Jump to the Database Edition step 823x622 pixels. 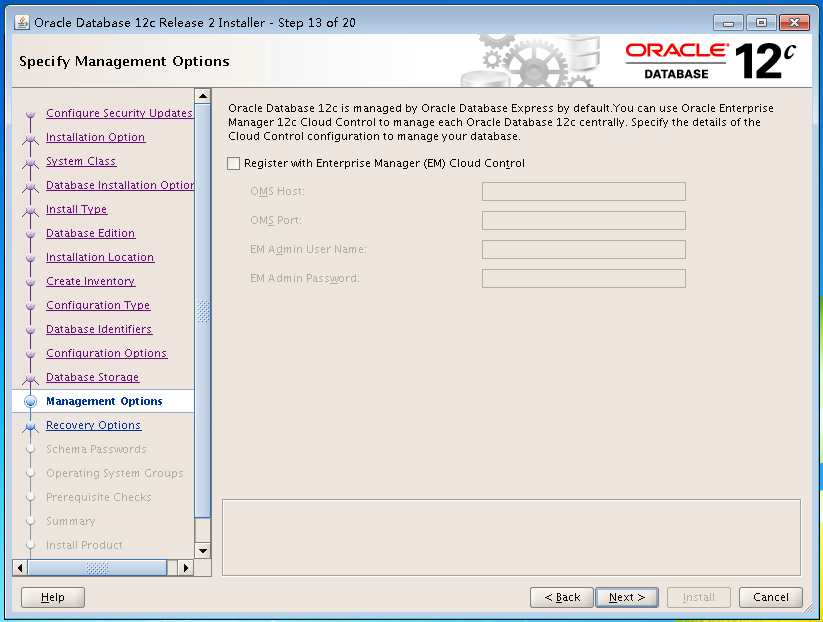[90, 233]
